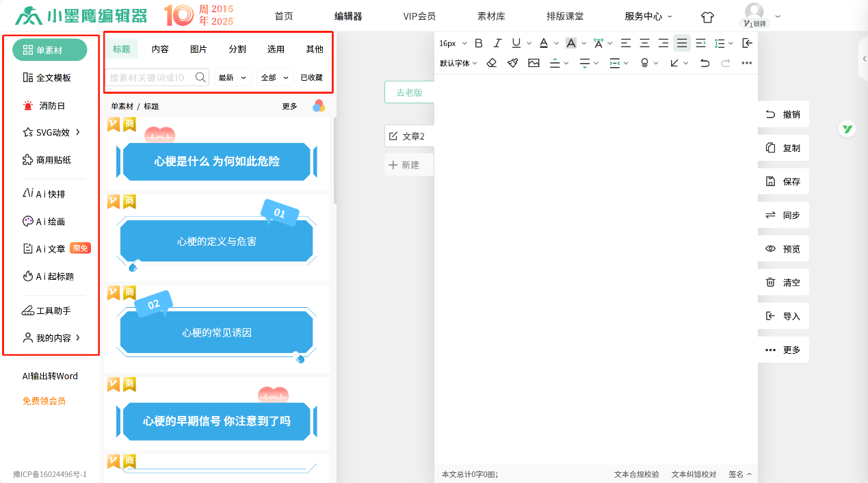Screen dimensions: 868x483
Task: Click the colorful palette icon beside 更多
Action: (319, 106)
